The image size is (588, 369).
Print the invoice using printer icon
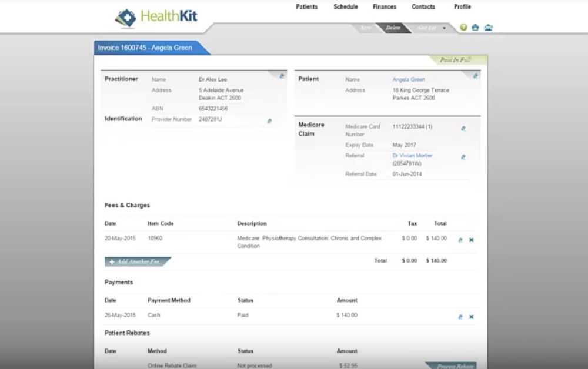[x=475, y=28]
